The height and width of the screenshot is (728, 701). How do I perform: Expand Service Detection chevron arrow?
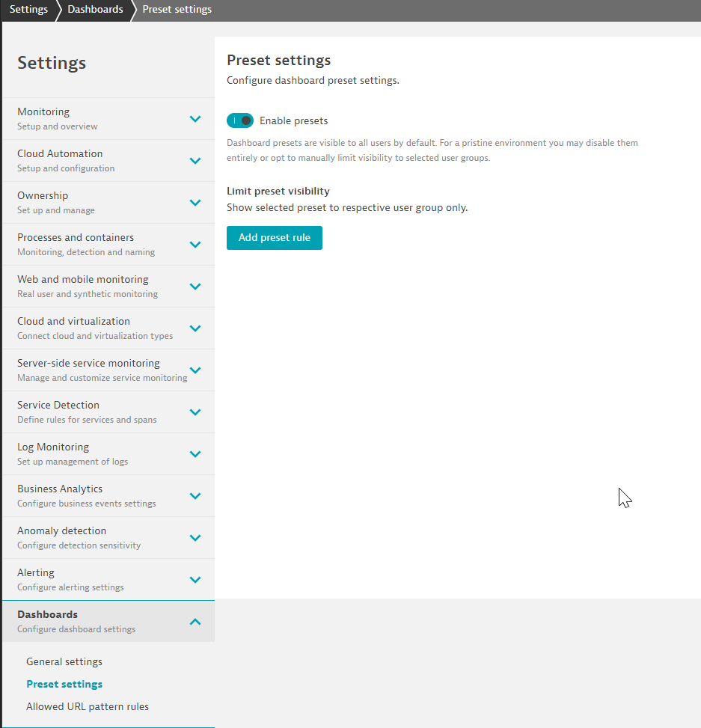195,412
